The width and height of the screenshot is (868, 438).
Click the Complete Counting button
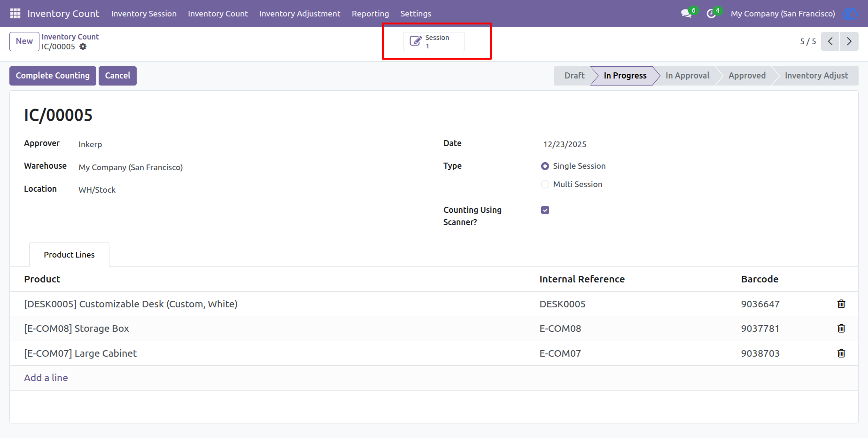coord(53,76)
